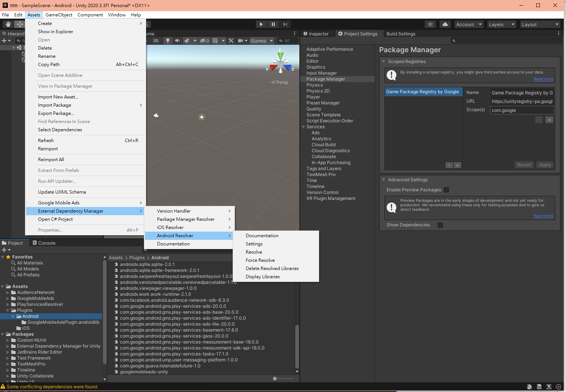This screenshot has width=566, height=392.
Task: Select the Hand tool in the toolbar
Action: pyautogui.click(x=8, y=24)
